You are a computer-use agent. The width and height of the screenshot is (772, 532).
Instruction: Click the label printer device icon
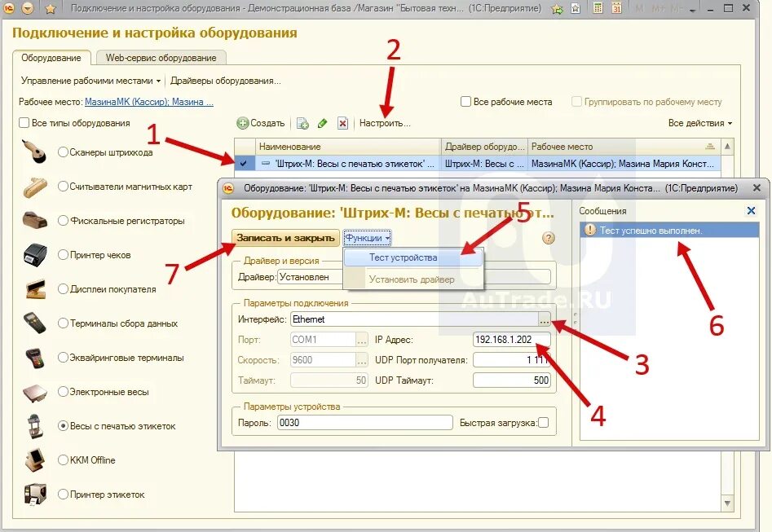pos(35,494)
